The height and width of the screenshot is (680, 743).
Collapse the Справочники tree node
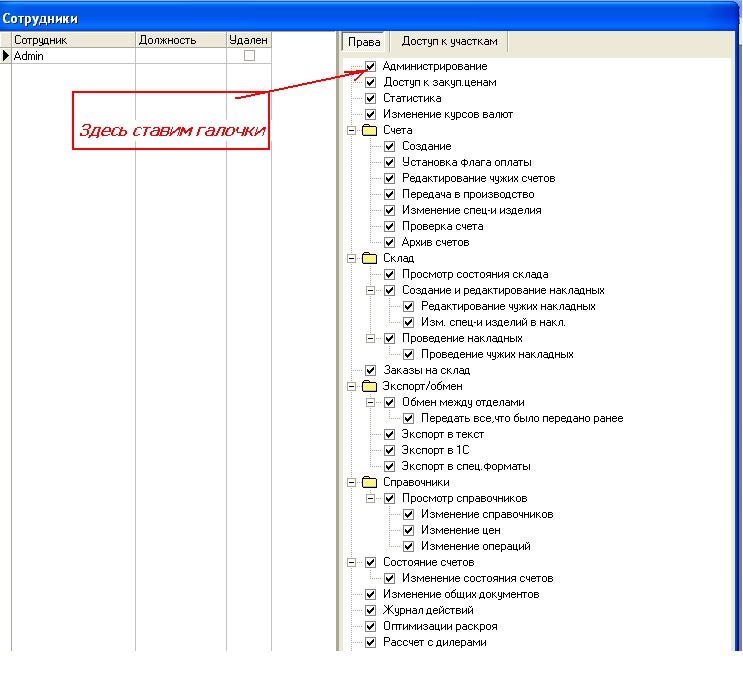click(x=352, y=482)
